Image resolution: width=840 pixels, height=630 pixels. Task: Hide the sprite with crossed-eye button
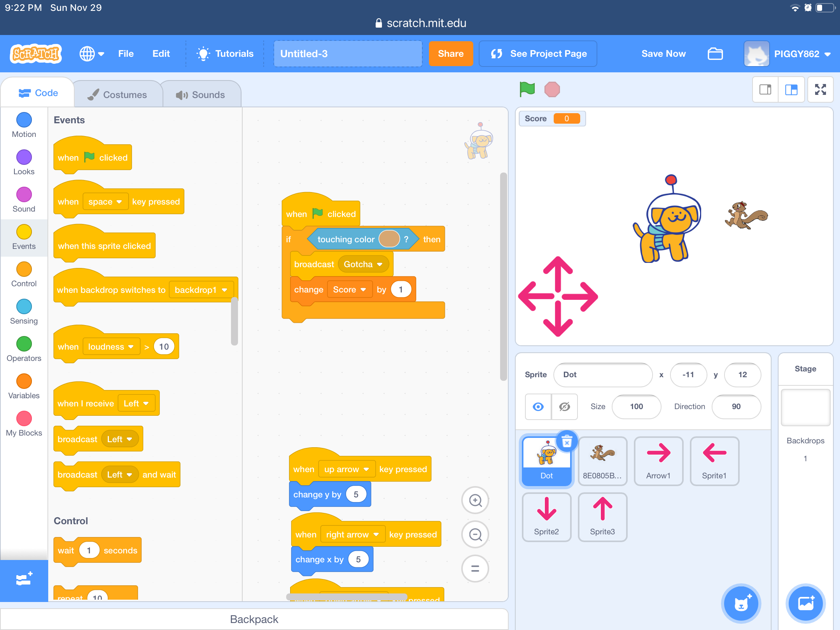click(x=564, y=407)
